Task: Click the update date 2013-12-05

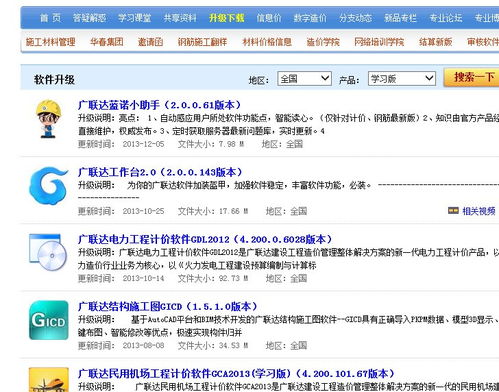Action: 143,144
